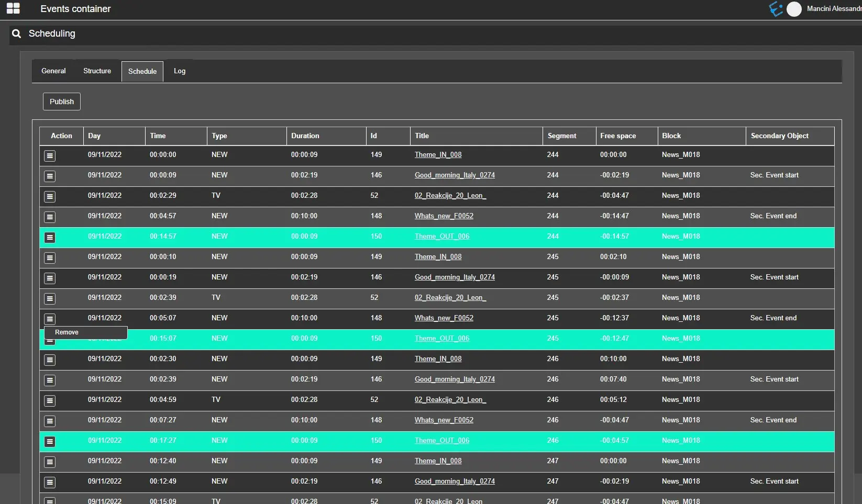Switch to the General tab

click(x=53, y=71)
